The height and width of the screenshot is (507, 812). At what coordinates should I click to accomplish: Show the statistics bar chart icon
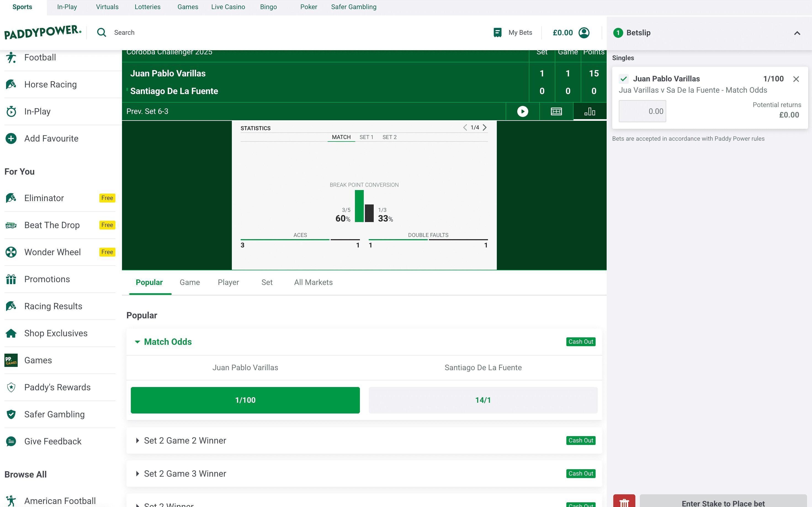click(590, 111)
